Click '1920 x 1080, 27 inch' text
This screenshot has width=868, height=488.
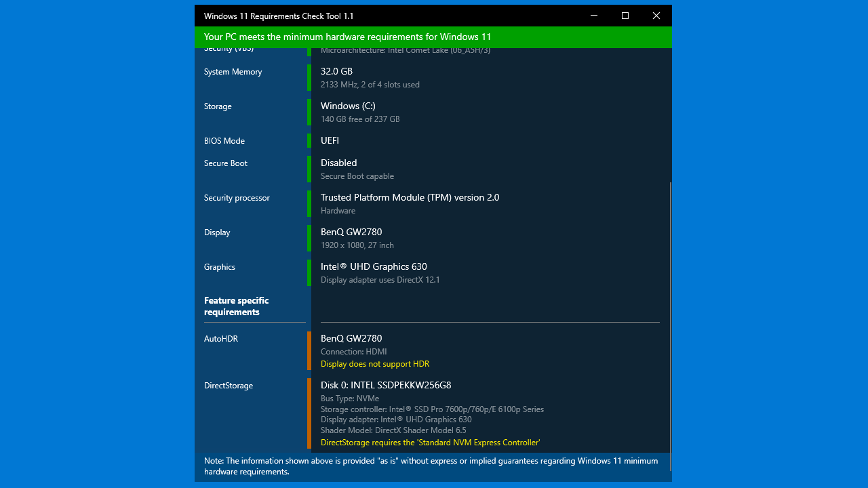[357, 245]
